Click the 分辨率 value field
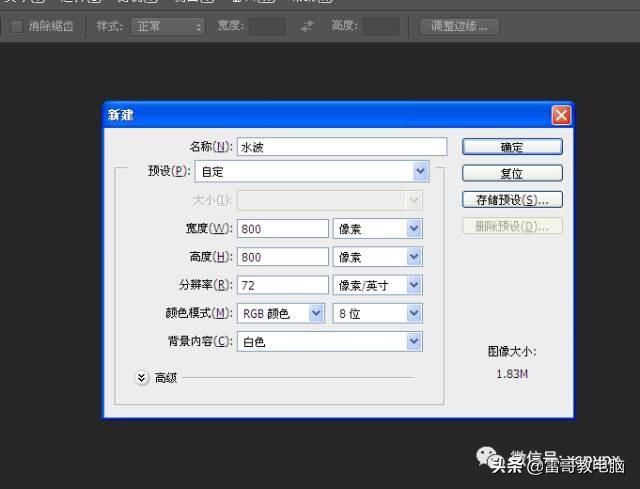This screenshot has width=640, height=489. point(282,285)
